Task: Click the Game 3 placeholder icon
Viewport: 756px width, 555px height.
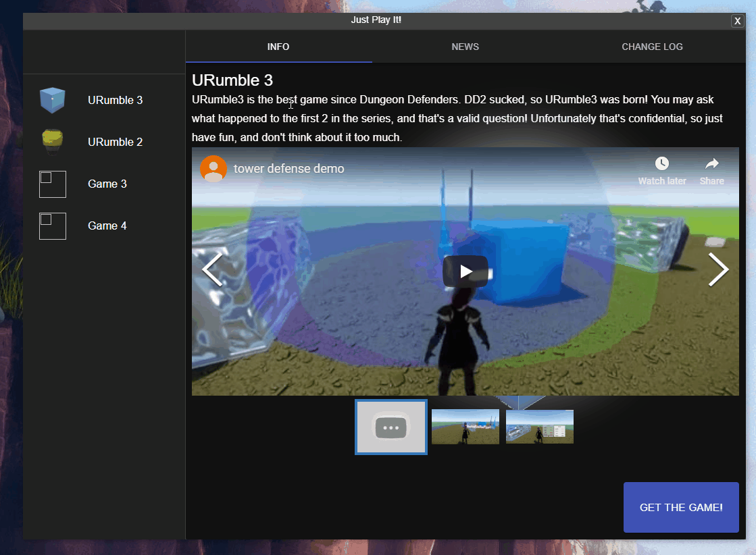Action: 53,184
